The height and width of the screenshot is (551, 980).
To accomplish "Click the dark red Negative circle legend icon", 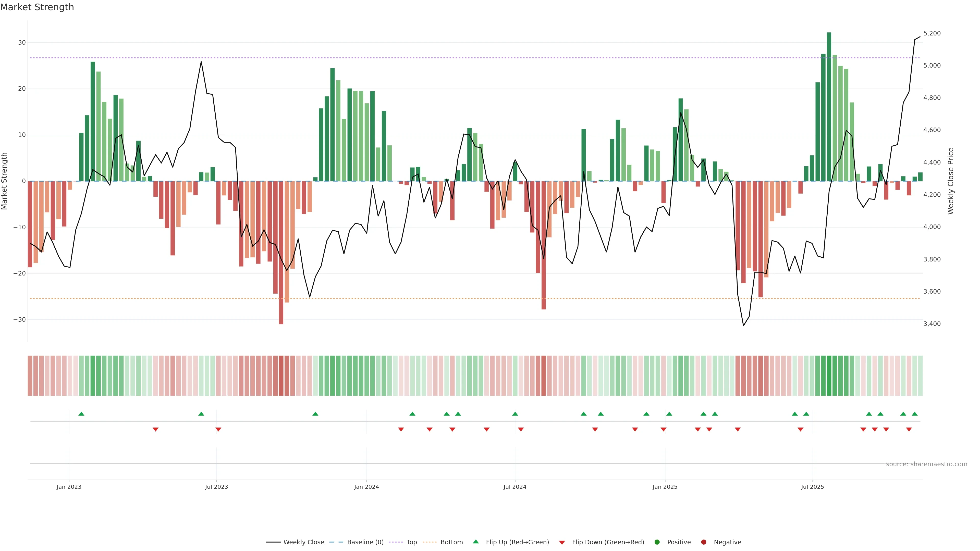I will point(703,542).
